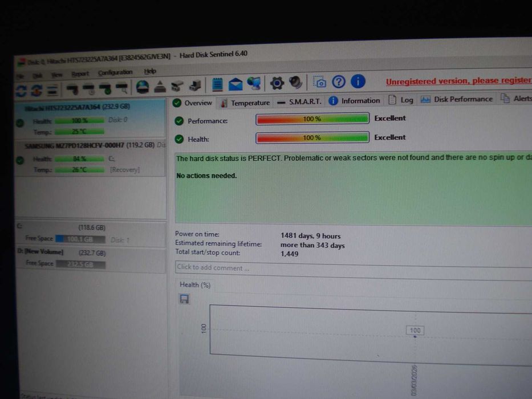Click the globe with monitor network icon

click(254, 83)
